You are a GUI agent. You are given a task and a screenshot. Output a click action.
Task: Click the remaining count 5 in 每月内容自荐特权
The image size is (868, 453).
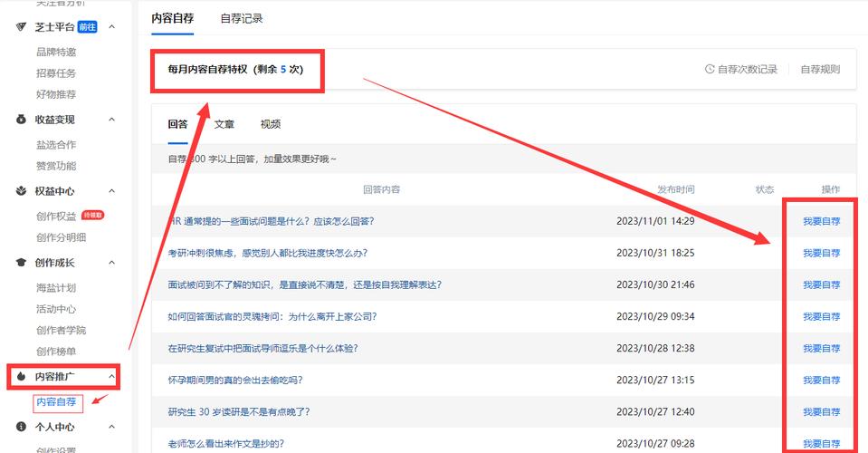coord(283,69)
